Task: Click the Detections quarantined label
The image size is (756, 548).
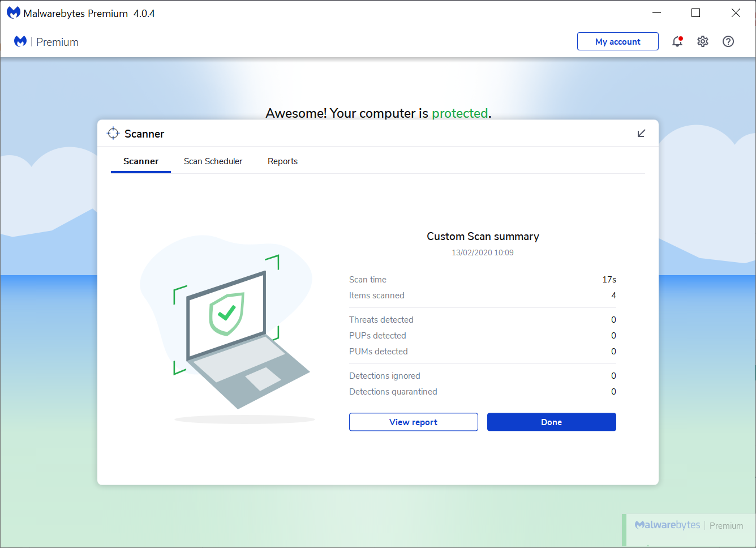Action: click(393, 392)
